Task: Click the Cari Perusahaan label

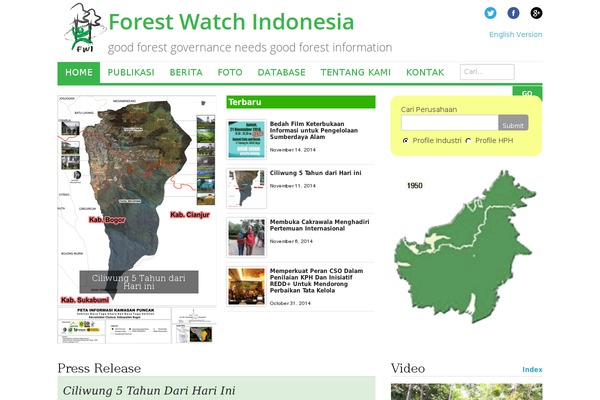Action: point(429,109)
